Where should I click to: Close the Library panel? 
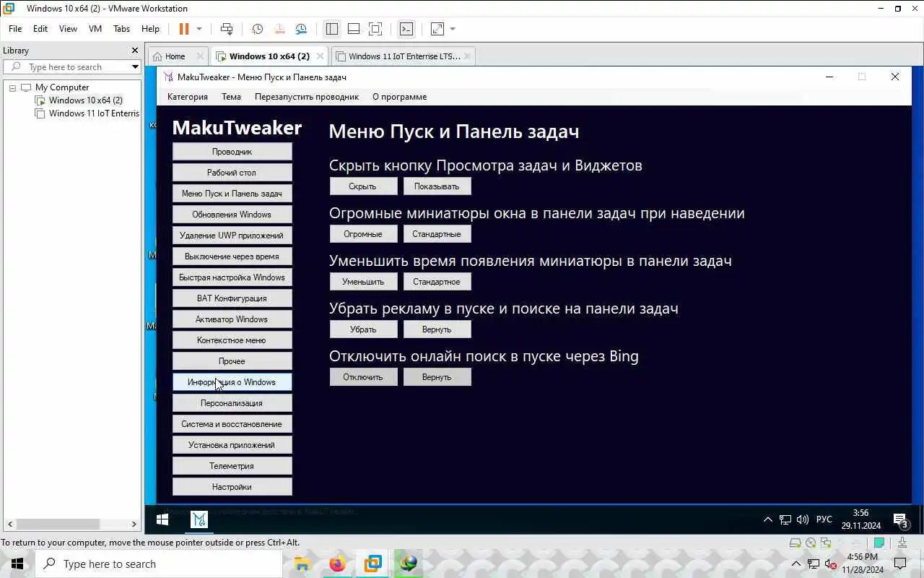[x=134, y=51]
